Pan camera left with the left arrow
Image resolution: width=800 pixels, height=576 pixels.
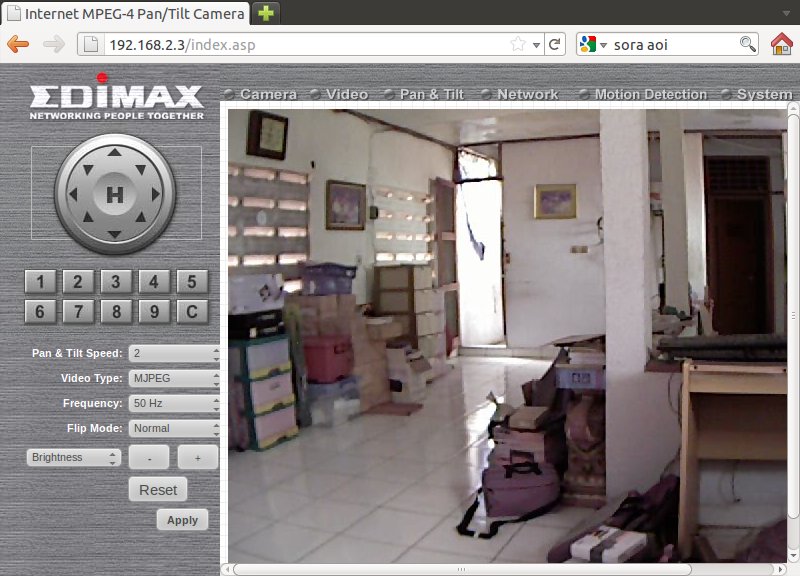tap(73, 194)
